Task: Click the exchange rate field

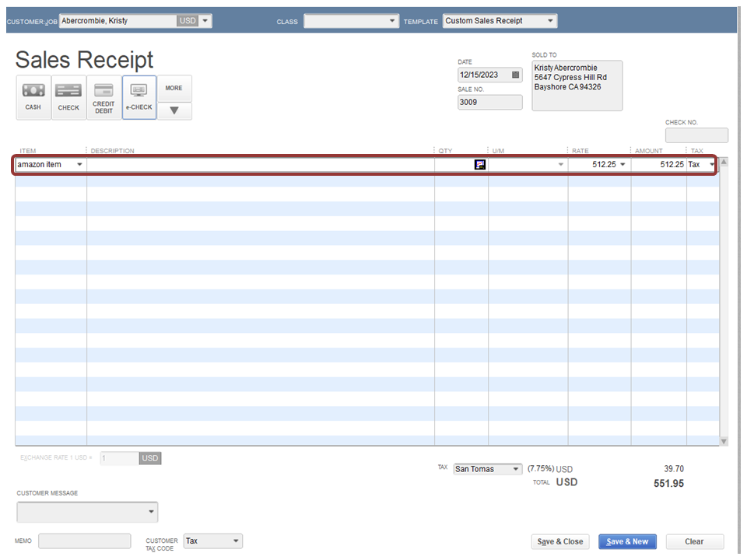Action: 119,458
